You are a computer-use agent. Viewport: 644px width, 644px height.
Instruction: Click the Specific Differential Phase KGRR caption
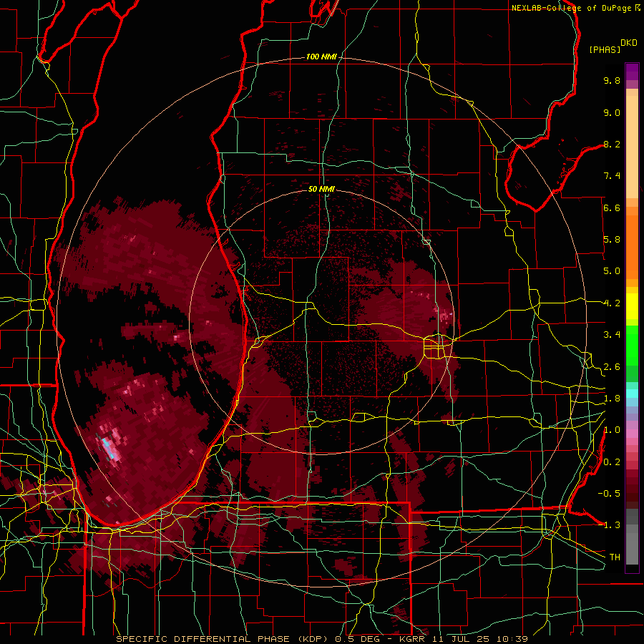click(x=321, y=639)
